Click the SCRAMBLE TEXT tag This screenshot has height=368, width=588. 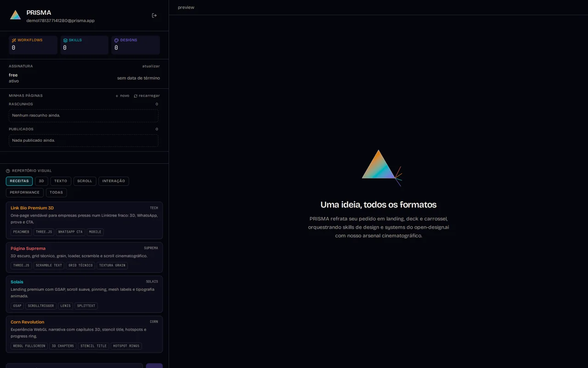pos(49,265)
